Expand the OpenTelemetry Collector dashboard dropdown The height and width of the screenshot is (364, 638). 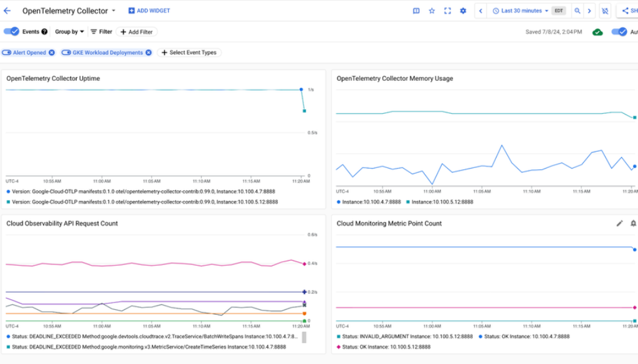point(113,11)
